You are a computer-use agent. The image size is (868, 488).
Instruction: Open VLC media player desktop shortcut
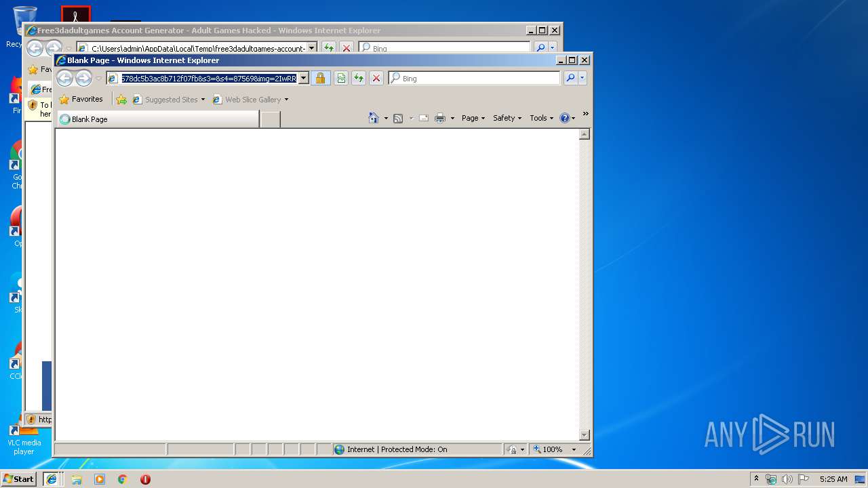tap(24, 437)
